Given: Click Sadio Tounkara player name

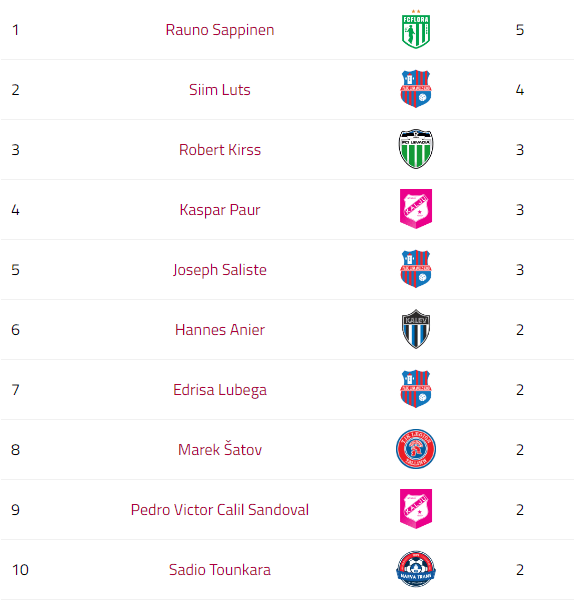Looking at the screenshot, I should [220, 570].
